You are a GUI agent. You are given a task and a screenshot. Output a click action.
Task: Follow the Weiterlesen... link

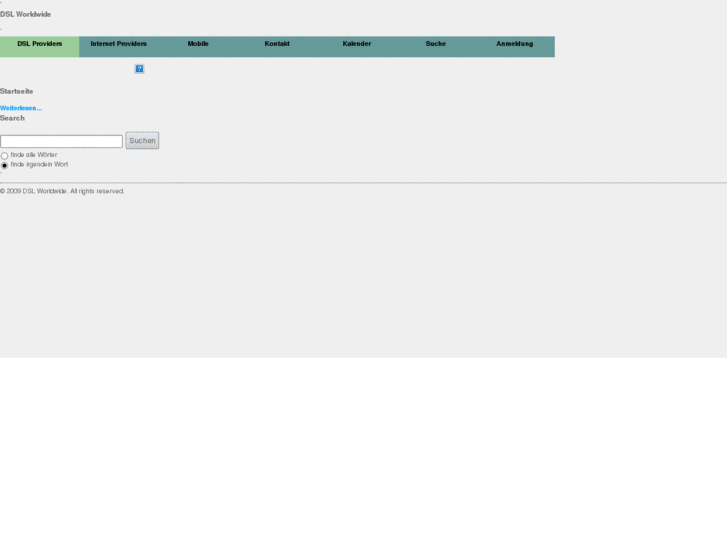coord(21,108)
